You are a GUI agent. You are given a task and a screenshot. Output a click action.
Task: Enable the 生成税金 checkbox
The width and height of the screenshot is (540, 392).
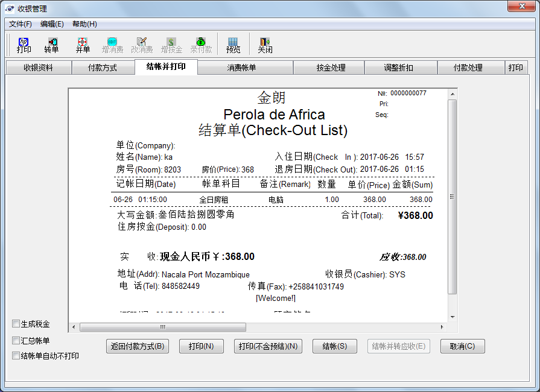coord(16,324)
